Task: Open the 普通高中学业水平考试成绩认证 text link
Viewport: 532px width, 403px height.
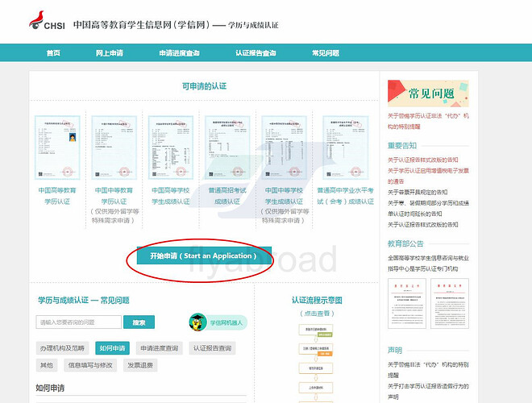Action: click(x=348, y=196)
